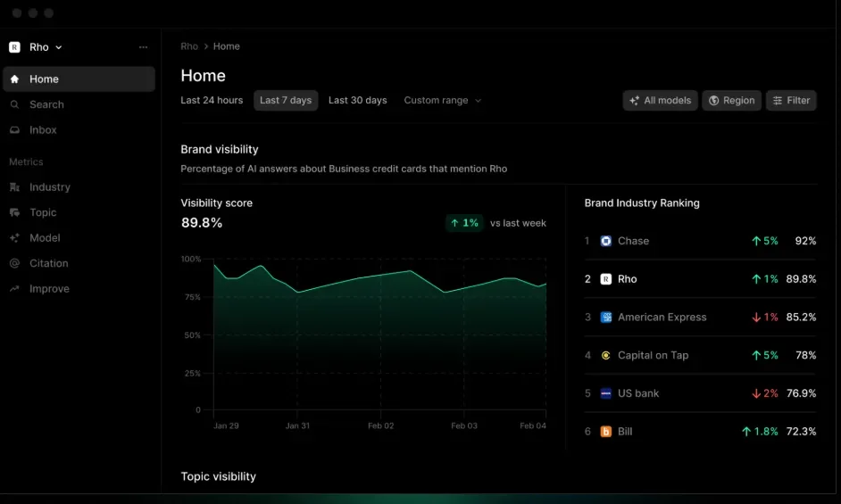Click the Citation at-sign icon

point(14,263)
